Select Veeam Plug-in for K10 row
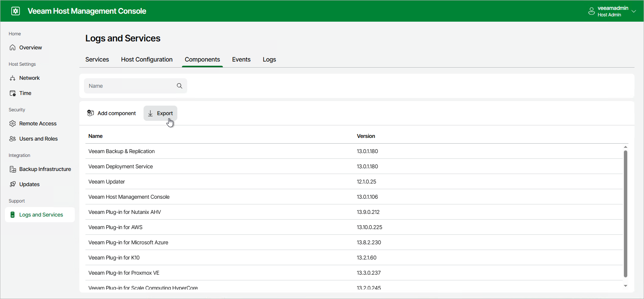The width and height of the screenshot is (644, 299). click(354, 258)
